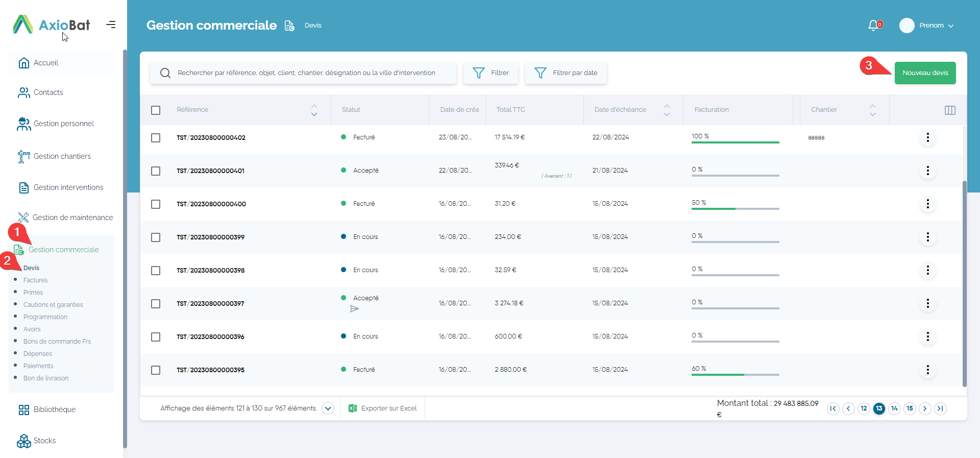The image size is (980, 458).
Task: Go to last page of pagination
Action: [x=940, y=408]
